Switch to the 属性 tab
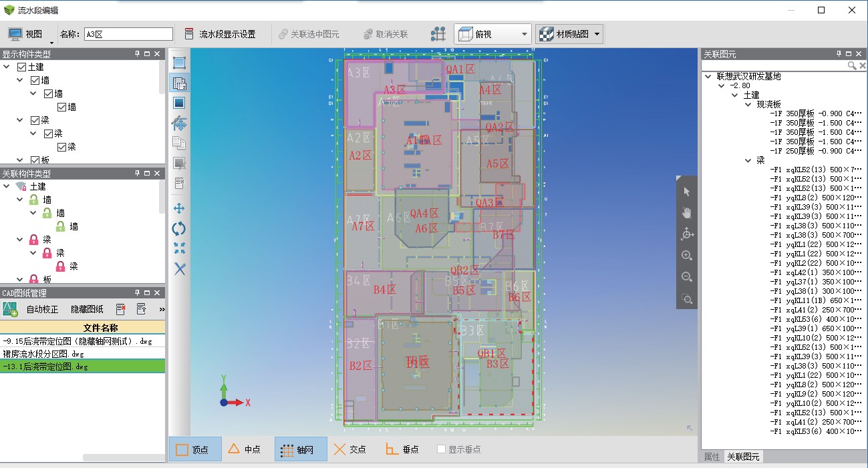868x468 pixels. point(712,457)
